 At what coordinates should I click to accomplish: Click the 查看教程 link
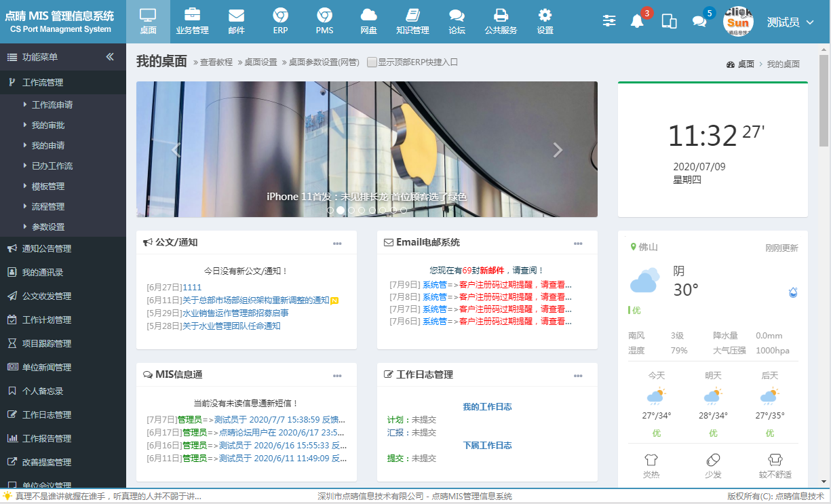pyautogui.click(x=216, y=62)
